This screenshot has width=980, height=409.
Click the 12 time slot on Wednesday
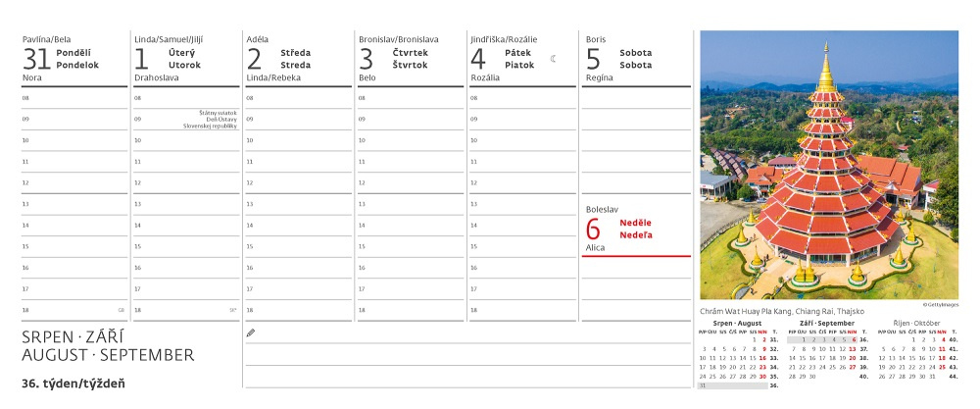298,182
